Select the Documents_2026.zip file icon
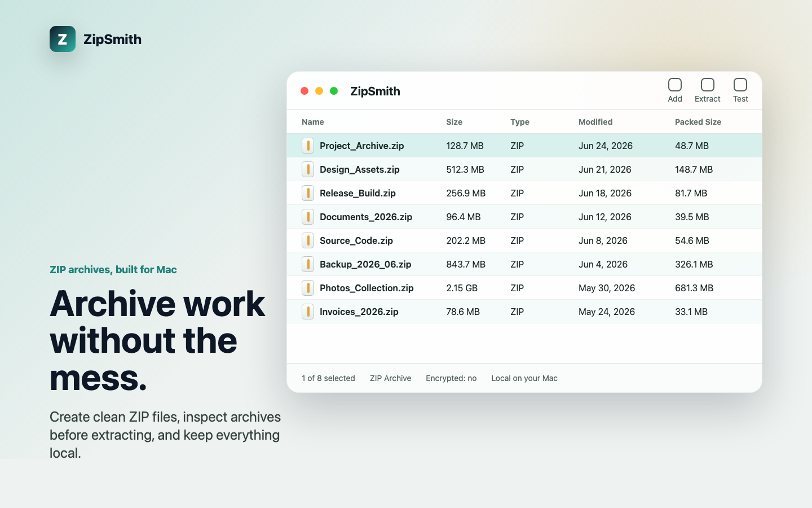 pos(308,217)
